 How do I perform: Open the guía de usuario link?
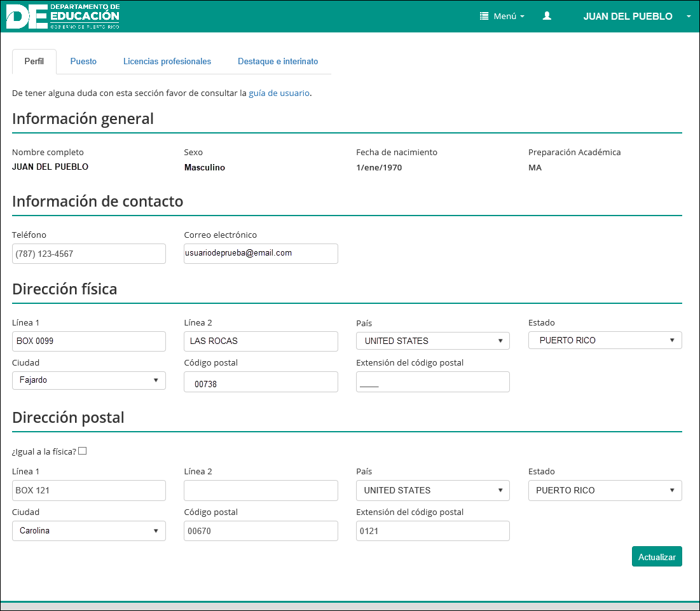tap(279, 93)
